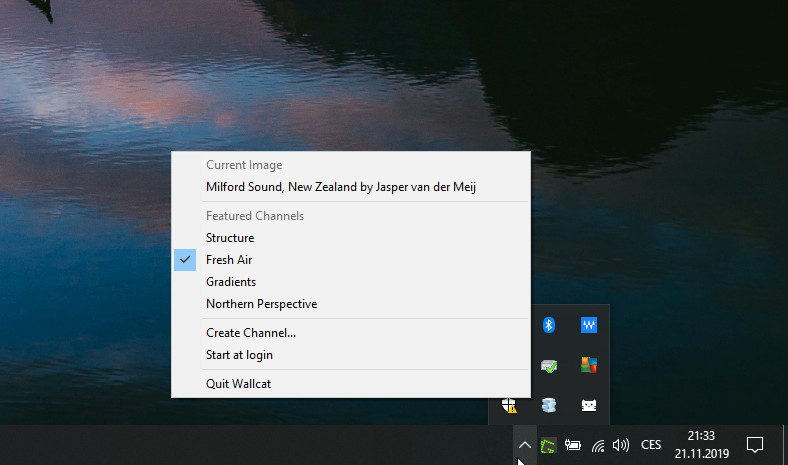This screenshot has height=465, width=788.
Task: Open Create Channel... option
Action: pos(351,333)
